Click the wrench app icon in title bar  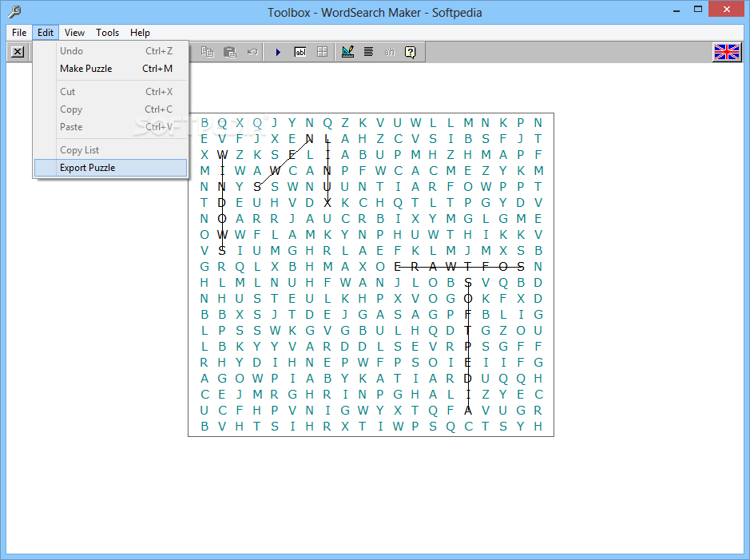pyautogui.click(x=15, y=11)
